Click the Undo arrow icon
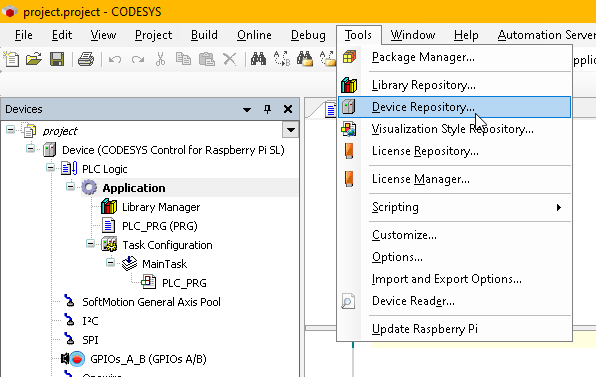This screenshot has height=377, width=596. coord(115,59)
